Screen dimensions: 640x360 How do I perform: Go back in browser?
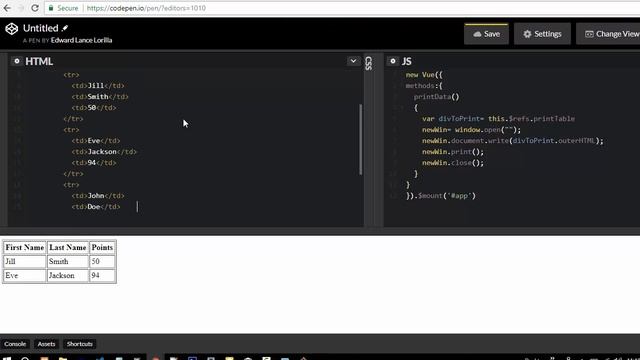7,8
